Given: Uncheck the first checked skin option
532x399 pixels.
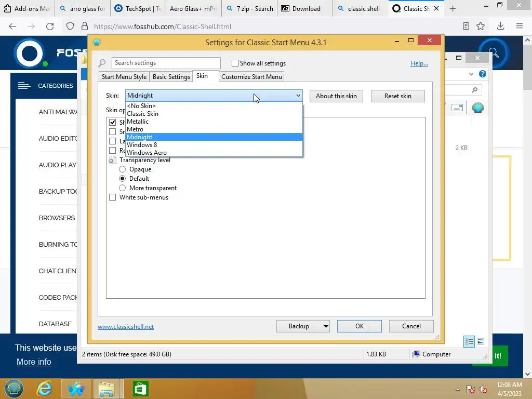Looking at the screenshot, I should 112,122.
